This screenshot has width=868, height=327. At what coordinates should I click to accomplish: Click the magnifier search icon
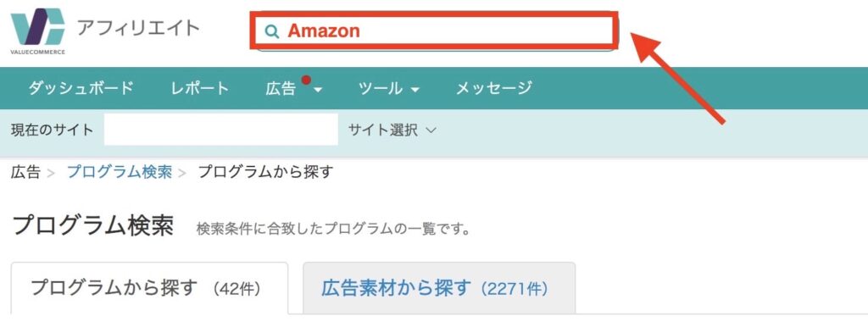(x=271, y=31)
